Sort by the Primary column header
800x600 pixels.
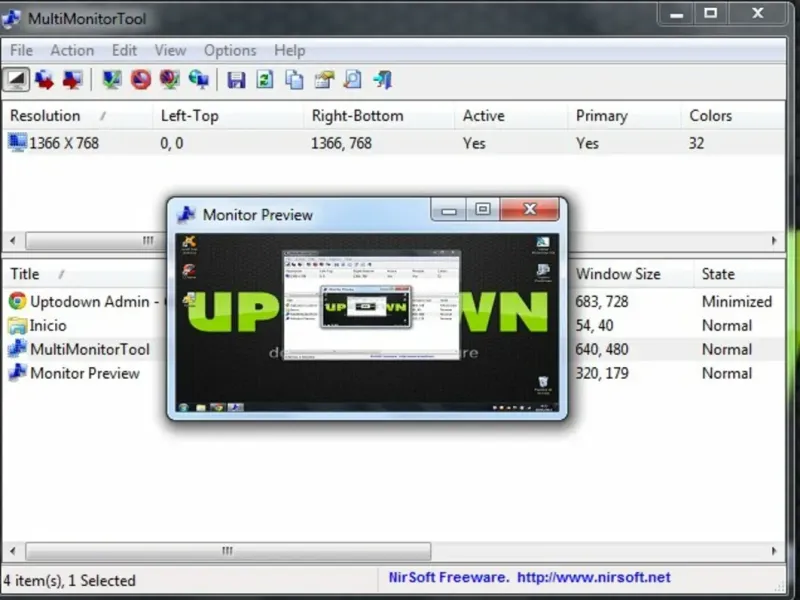624,116
